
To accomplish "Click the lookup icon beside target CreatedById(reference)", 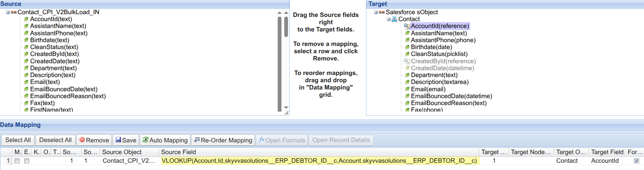I will click(x=407, y=61).
